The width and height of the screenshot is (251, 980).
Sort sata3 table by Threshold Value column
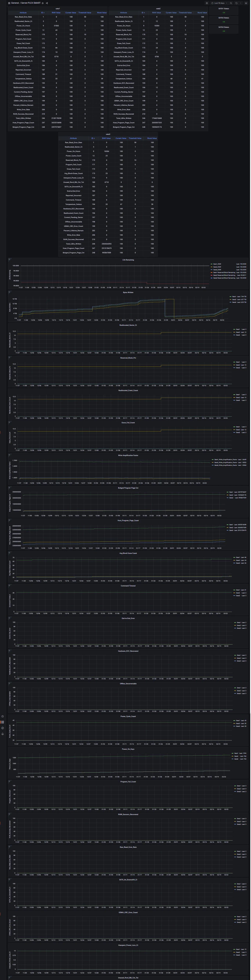tap(135, 139)
